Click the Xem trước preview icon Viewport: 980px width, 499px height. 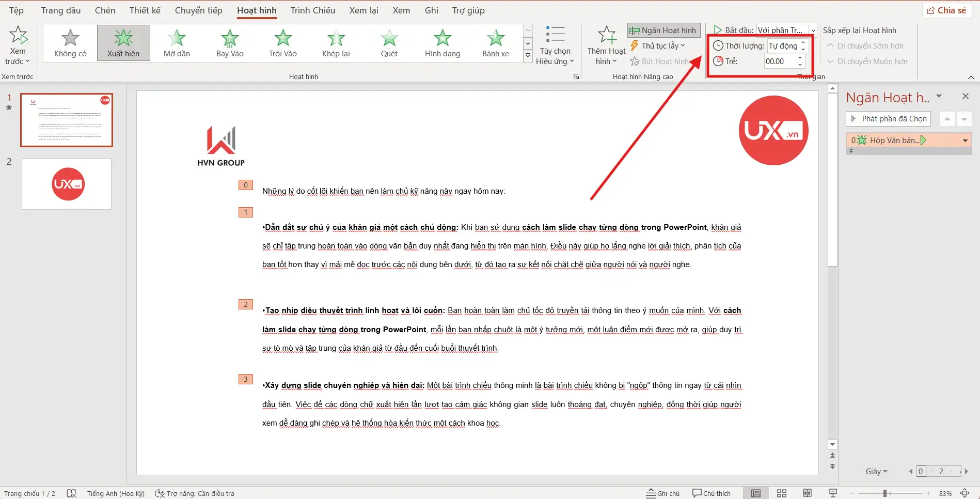(18, 36)
